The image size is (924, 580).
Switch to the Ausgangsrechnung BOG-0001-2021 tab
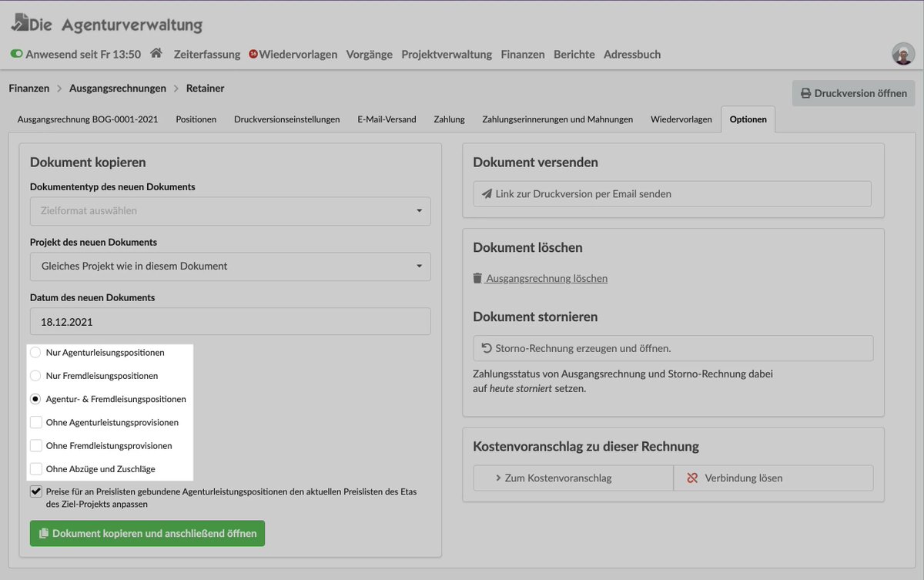88,119
